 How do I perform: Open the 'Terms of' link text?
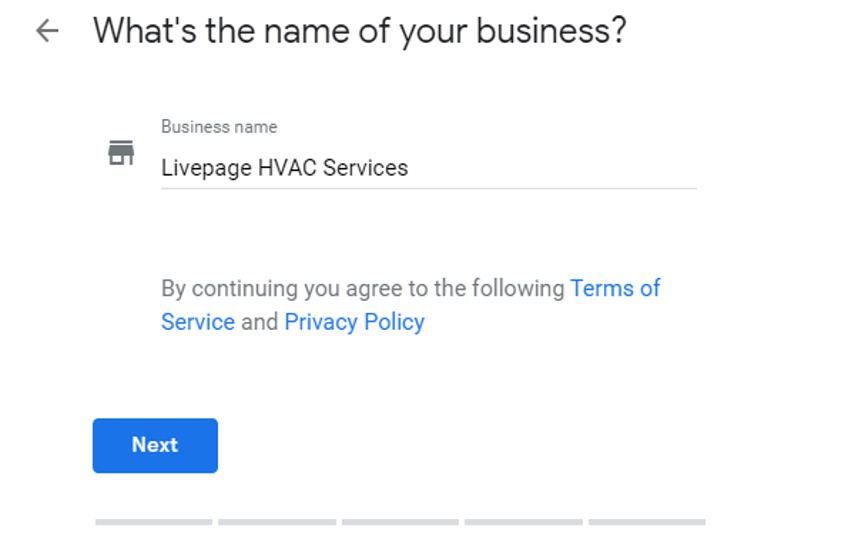tap(615, 288)
